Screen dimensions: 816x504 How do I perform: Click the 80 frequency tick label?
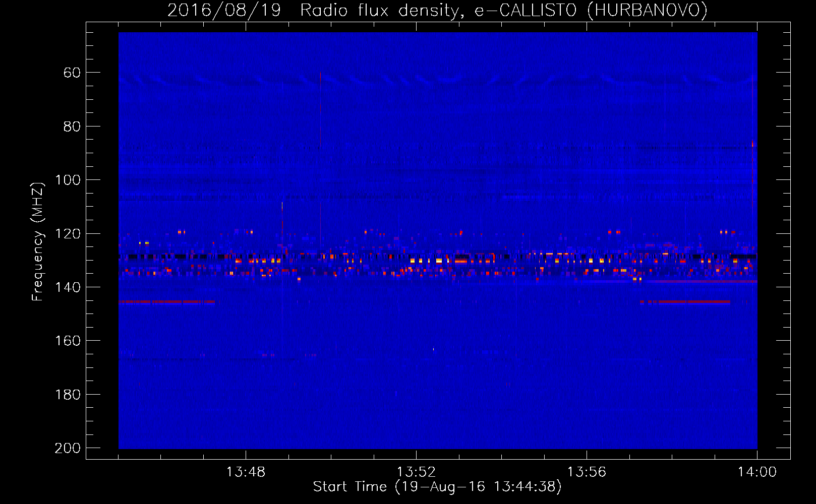pyautogui.click(x=72, y=126)
